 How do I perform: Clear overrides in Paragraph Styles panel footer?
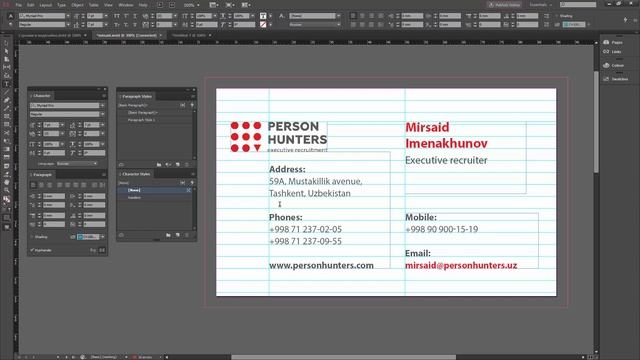pos(168,164)
